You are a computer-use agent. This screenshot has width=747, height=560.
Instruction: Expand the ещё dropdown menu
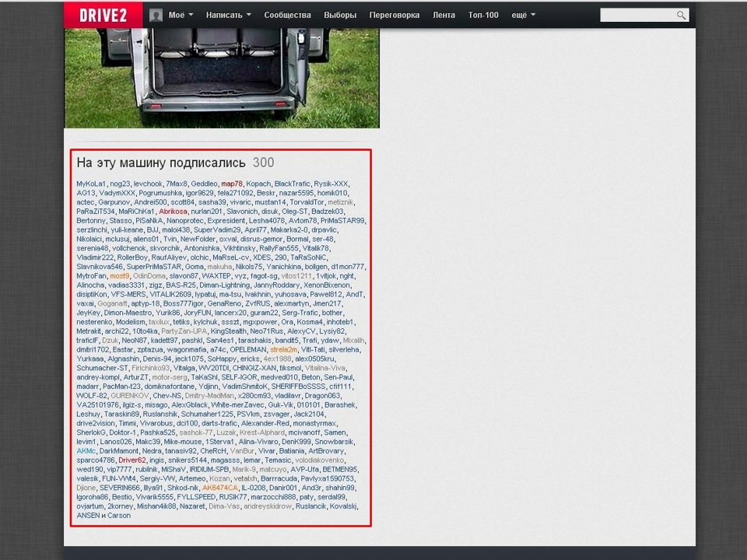(524, 16)
